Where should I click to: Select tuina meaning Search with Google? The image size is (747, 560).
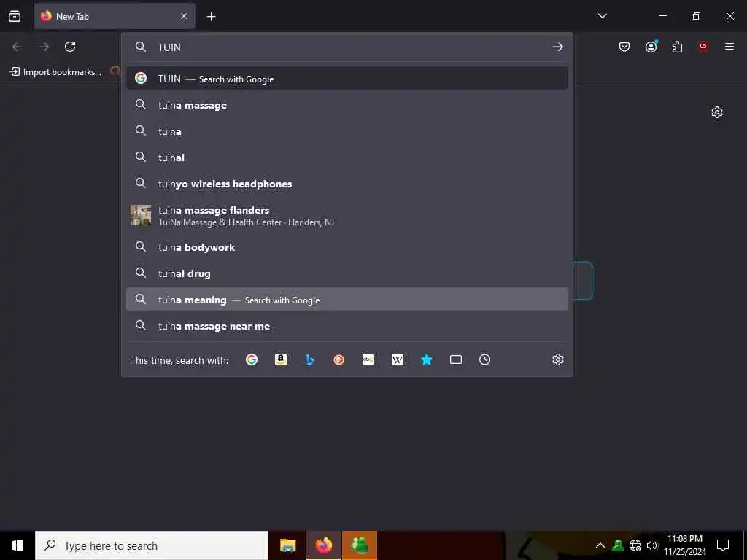coord(347,300)
